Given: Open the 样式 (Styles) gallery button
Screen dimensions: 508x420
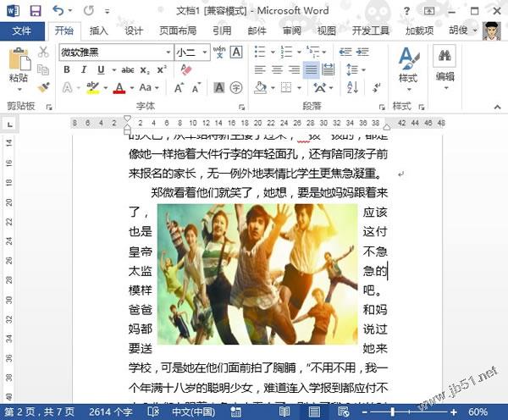Looking at the screenshot, I should pyautogui.click(x=408, y=69).
